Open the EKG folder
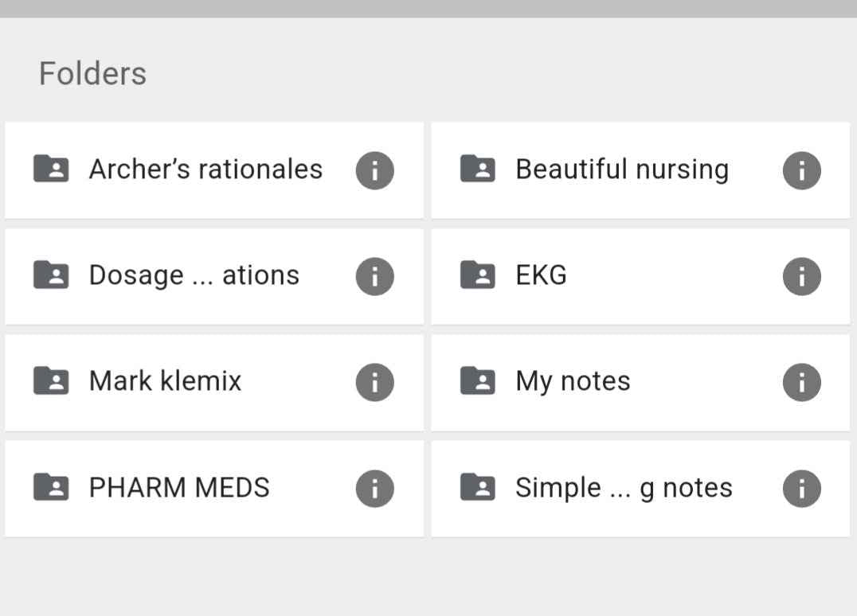Image resolution: width=857 pixels, height=616 pixels. coord(542,275)
